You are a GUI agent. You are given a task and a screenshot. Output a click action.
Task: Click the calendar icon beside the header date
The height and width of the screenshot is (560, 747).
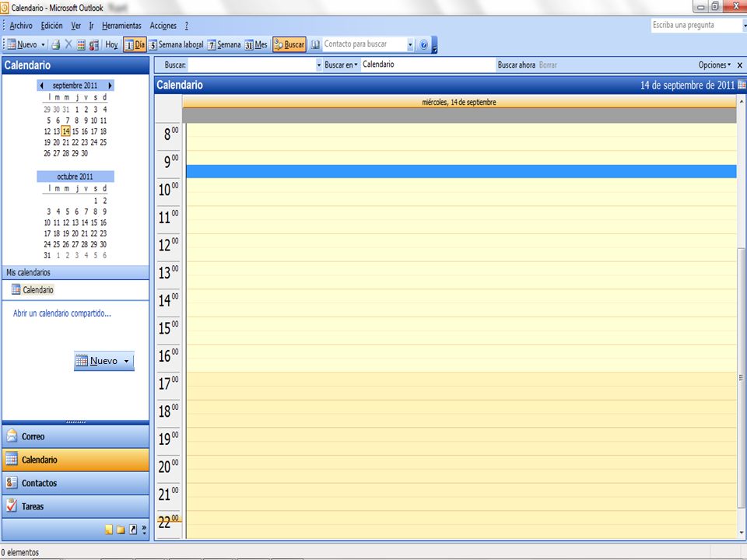pyautogui.click(x=742, y=85)
